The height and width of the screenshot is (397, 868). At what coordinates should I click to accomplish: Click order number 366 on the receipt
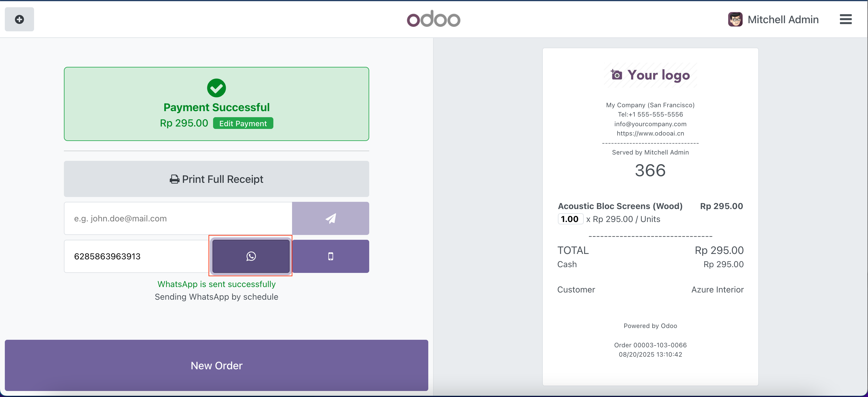point(650,171)
